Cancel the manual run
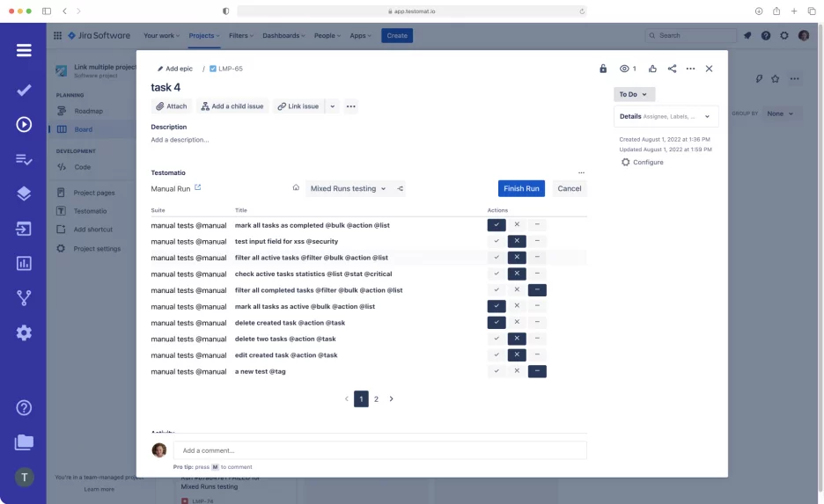824x504 pixels. point(569,188)
